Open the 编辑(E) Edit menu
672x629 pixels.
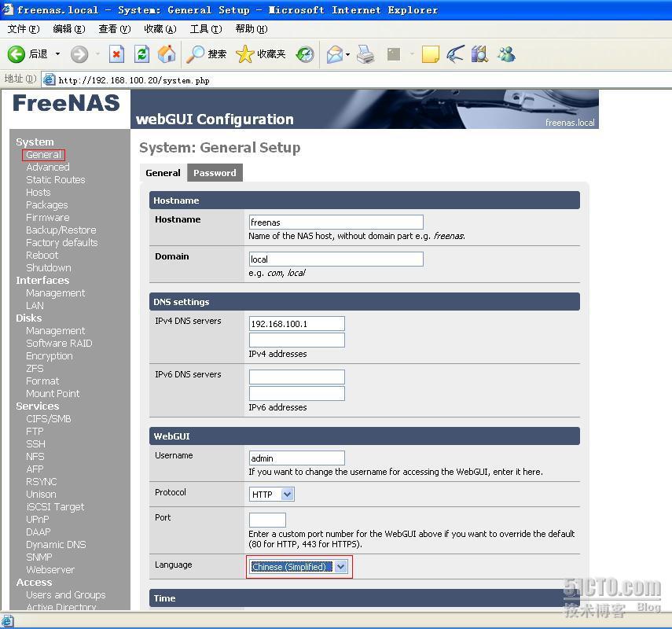coord(69,29)
